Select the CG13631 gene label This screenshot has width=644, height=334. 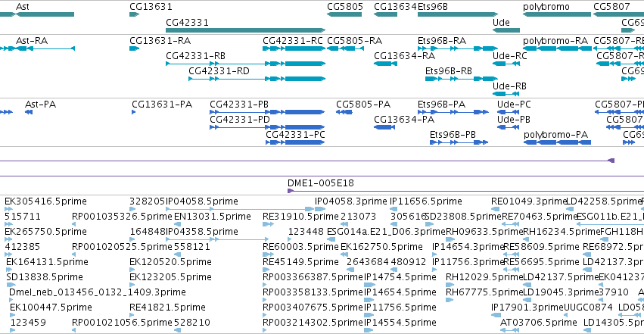(x=151, y=7)
